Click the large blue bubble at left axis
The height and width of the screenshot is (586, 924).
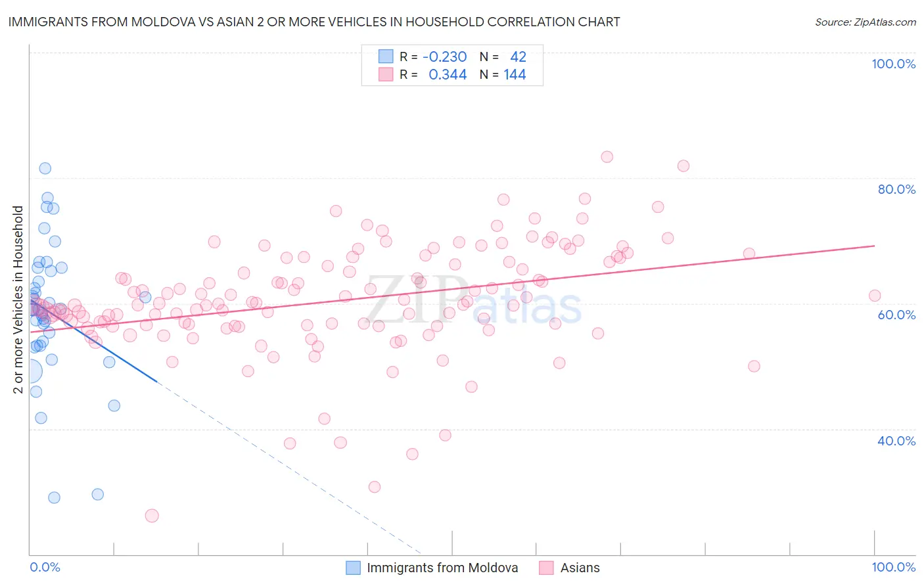(30, 371)
